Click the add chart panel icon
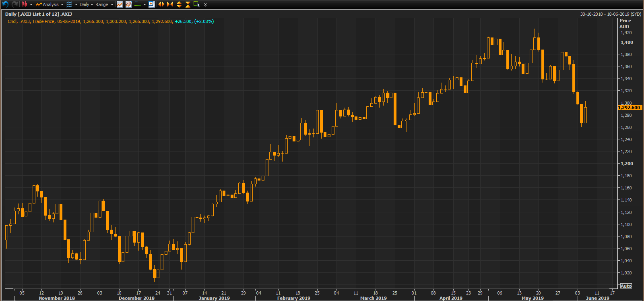Viewport: 644px width, 301px height. click(x=151, y=4)
